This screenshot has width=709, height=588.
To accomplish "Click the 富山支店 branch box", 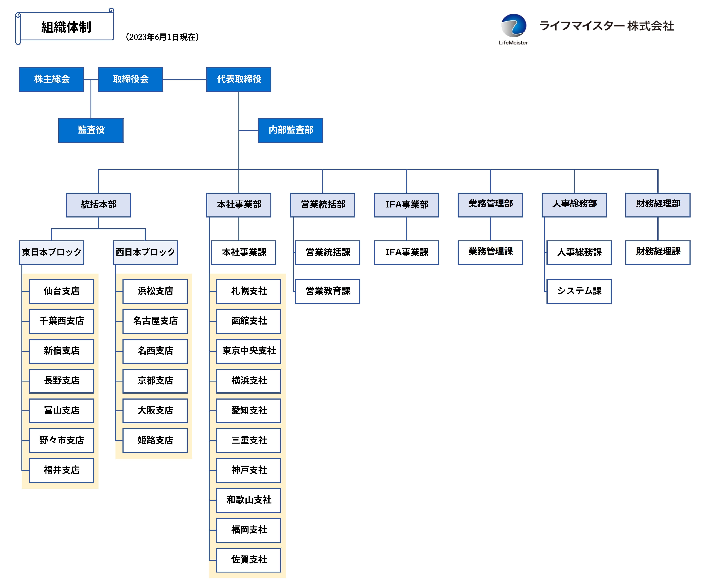I will pos(61,411).
